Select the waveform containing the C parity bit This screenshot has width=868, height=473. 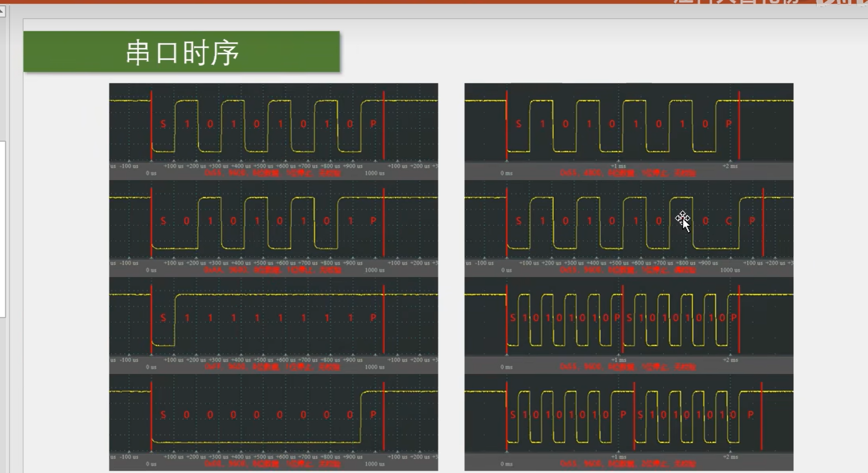tap(628, 228)
